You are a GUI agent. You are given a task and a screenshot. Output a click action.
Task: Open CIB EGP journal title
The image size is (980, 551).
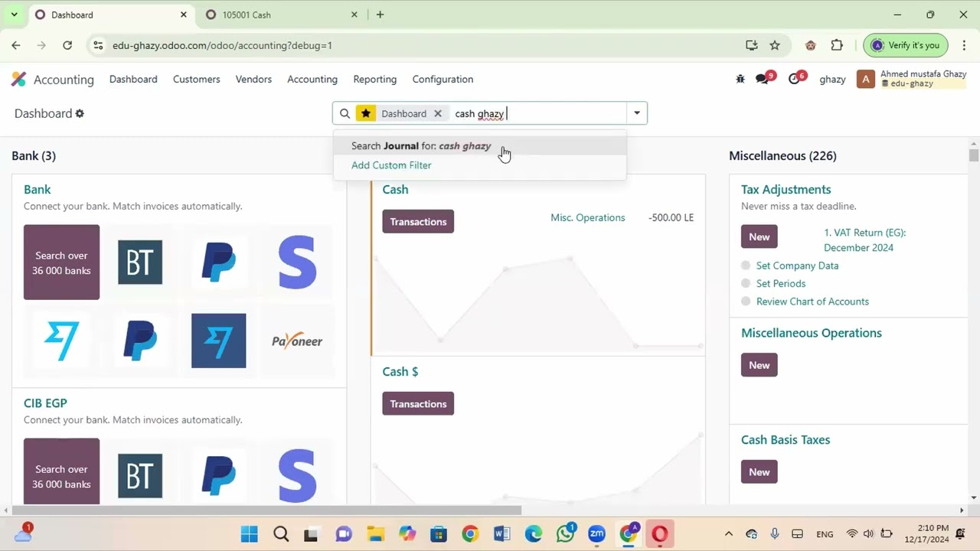[45, 403]
